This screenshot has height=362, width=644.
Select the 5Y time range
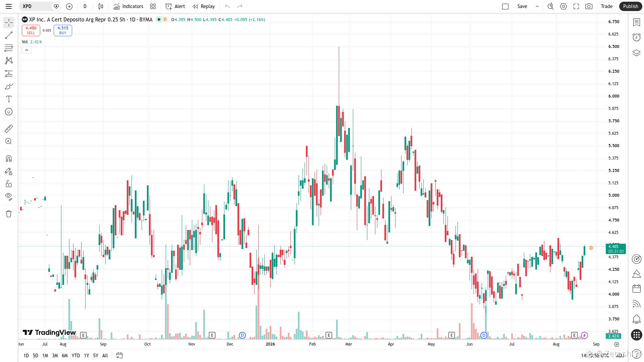96,356
